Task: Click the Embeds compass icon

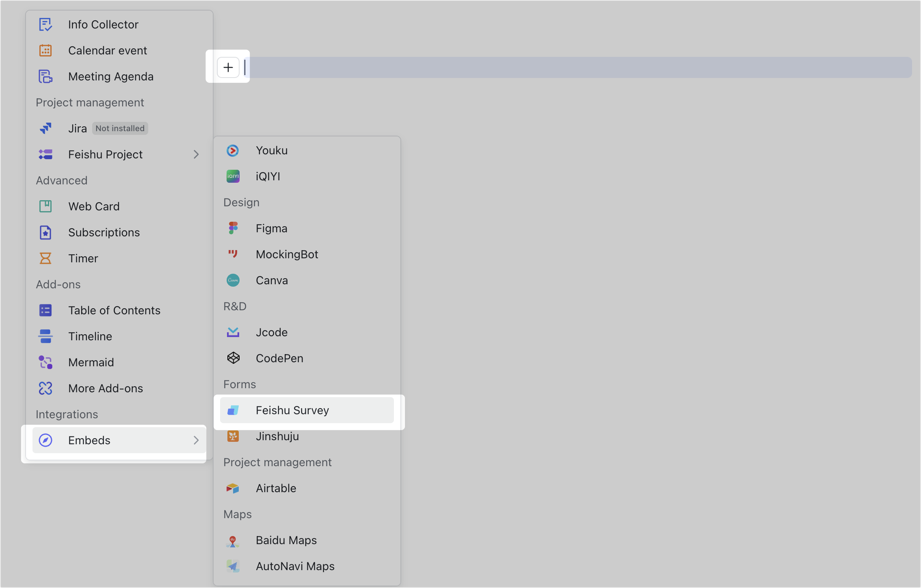Action: pos(45,440)
